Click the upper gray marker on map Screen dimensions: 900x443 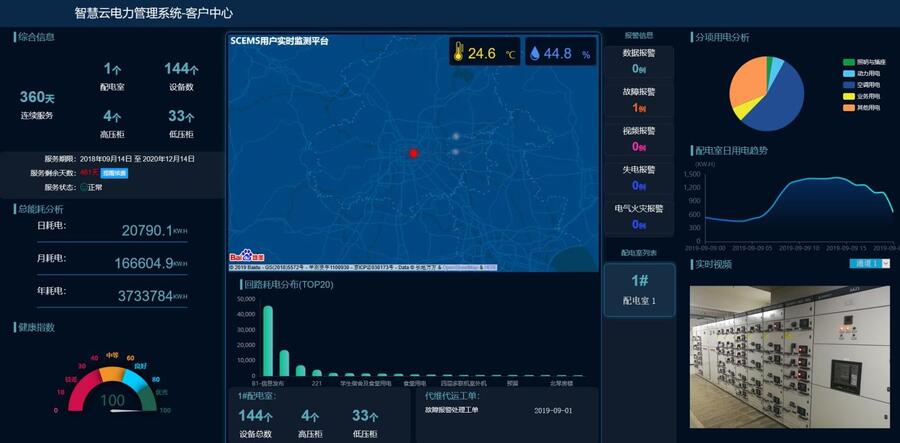(455, 135)
